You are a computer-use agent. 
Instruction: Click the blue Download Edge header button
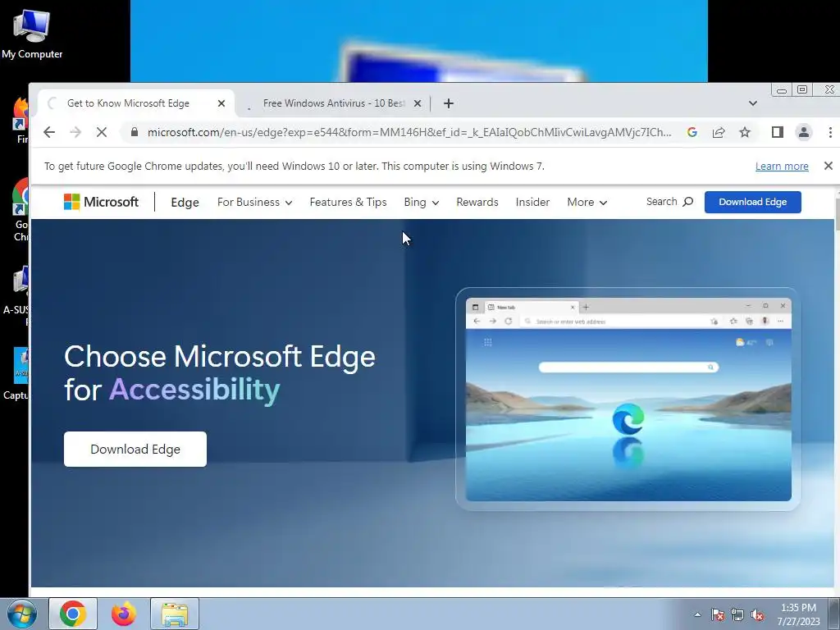[x=753, y=202]
